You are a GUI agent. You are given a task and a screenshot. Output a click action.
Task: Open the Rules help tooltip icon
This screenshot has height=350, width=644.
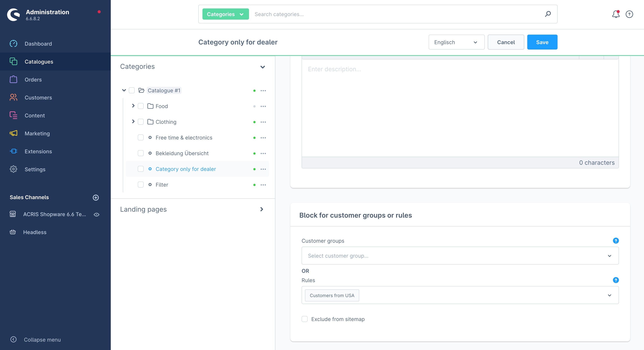tap(616, 280)
